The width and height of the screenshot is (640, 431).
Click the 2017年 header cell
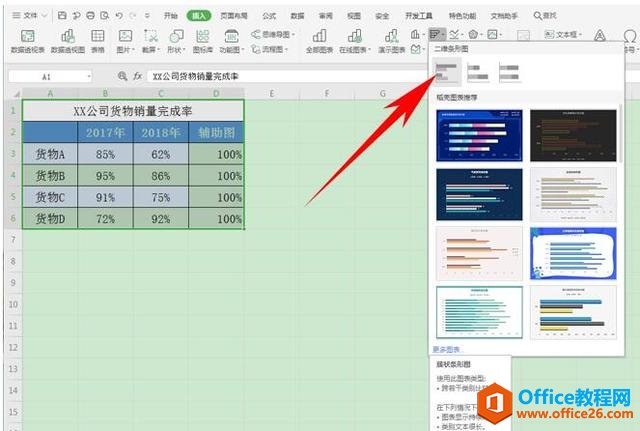[105, 132]
